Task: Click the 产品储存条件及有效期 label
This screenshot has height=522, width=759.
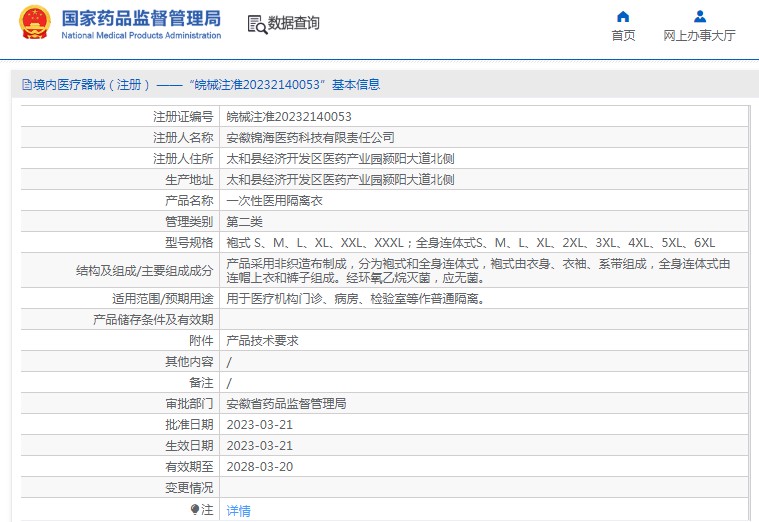Action: (153, 320)
